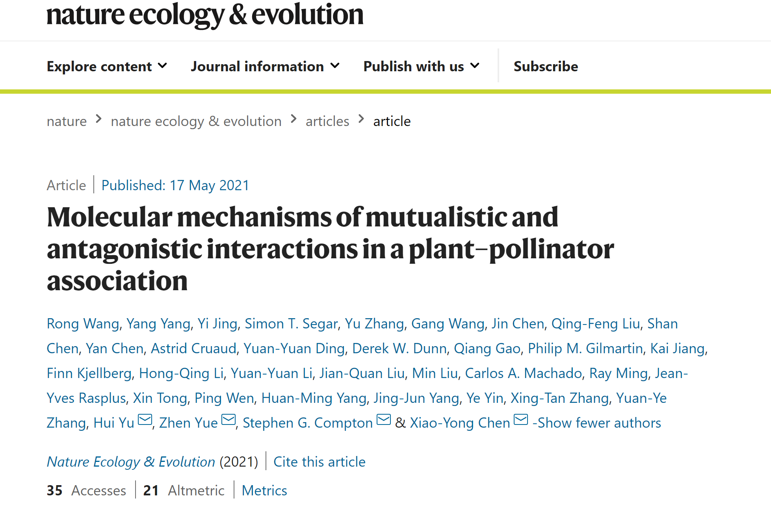Click the Published 17 May 2021 link

(x=175, y=185)
